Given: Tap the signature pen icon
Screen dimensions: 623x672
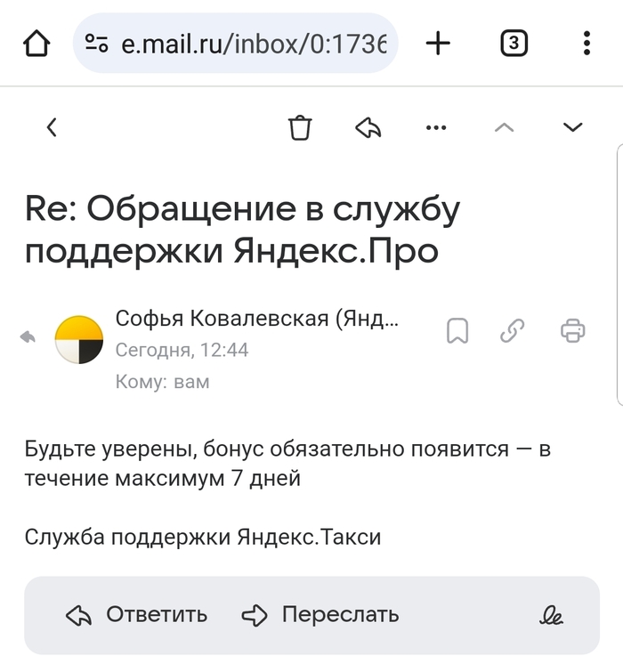Looking at the screenshot, I should (552, 615).
